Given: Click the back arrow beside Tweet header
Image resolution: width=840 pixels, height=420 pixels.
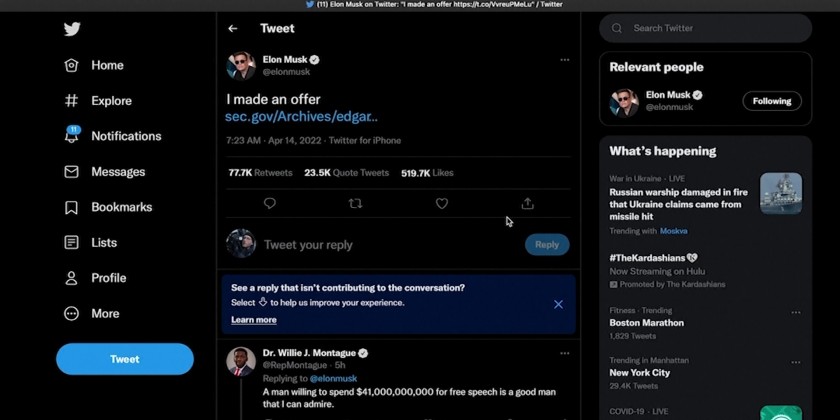Looking at the screenshot, I should click(233, 29).
